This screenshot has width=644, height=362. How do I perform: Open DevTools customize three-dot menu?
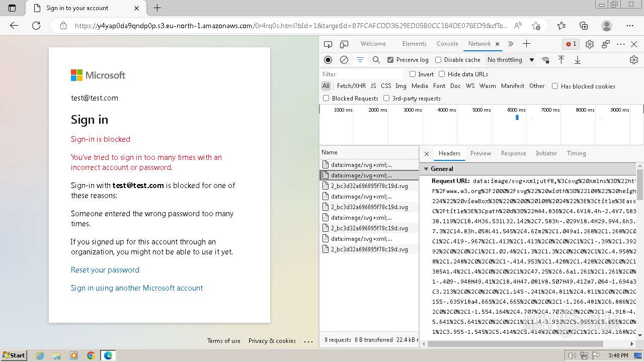[x=621, y=44]
